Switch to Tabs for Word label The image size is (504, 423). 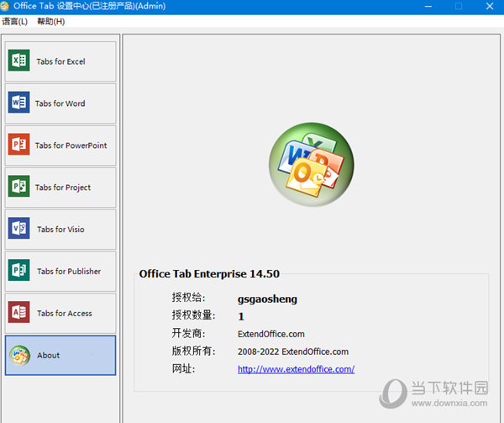click(60, 103)
